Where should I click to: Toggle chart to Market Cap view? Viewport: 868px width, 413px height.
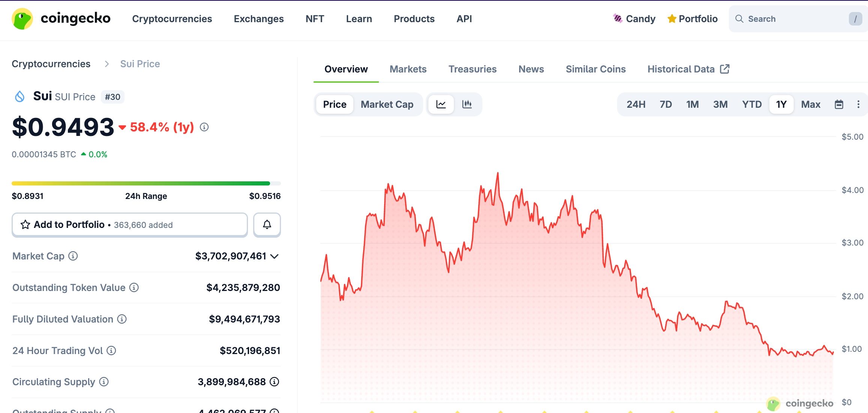pos(387,104)
